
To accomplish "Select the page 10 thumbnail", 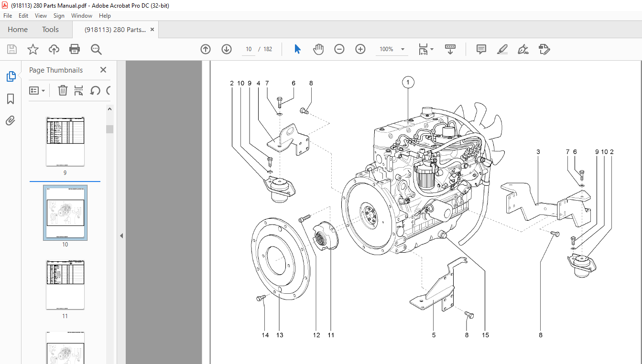I will click(65, 213).
